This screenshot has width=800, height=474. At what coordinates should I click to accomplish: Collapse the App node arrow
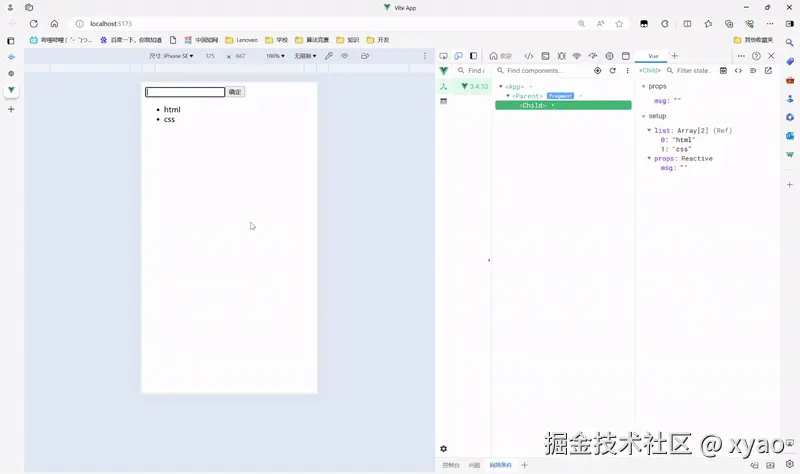501,87
